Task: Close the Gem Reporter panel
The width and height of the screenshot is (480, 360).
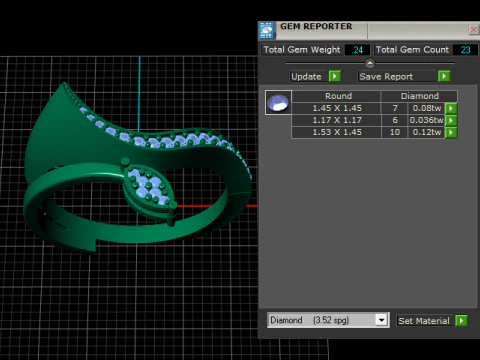Action: pos(473,30)
